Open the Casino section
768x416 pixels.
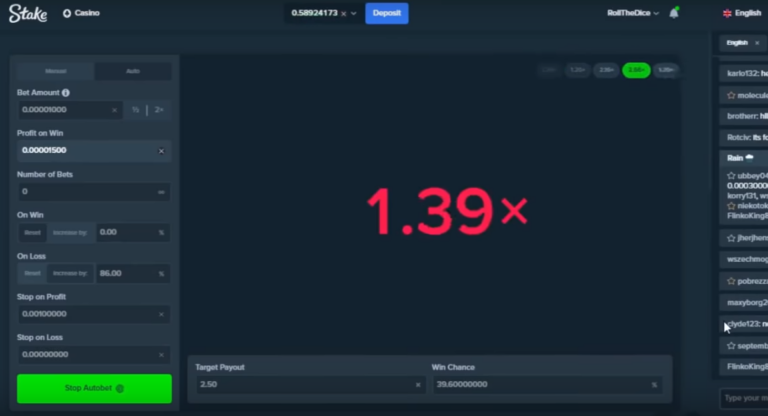[80, 13]
